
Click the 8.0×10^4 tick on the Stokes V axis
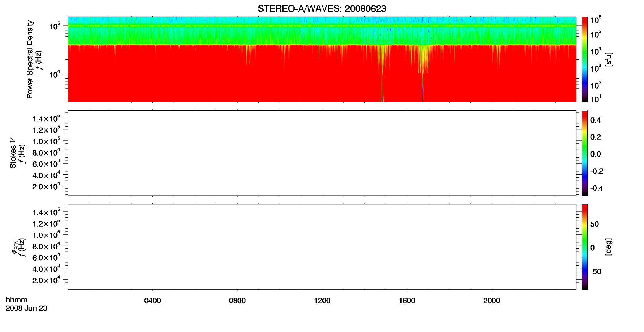46,152
